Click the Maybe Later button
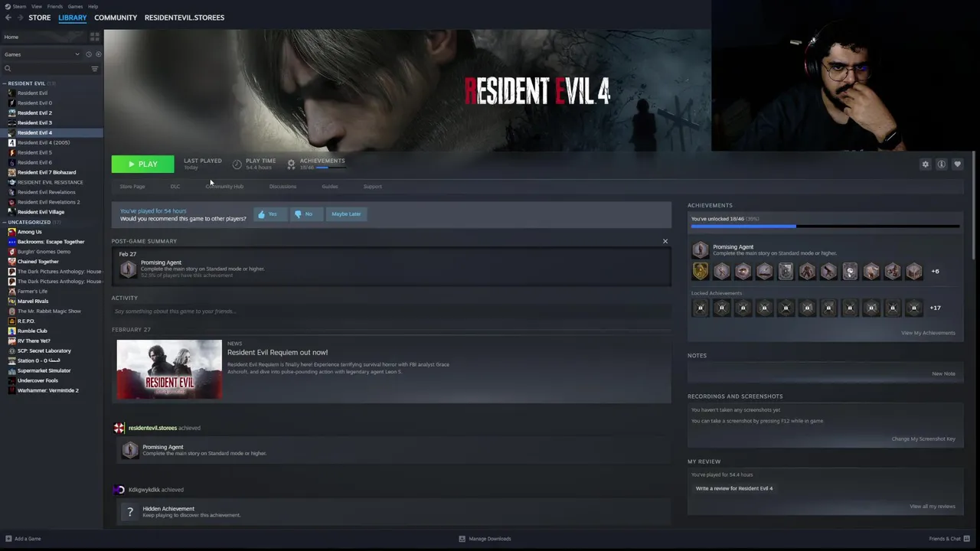 [x=346, y=214]
